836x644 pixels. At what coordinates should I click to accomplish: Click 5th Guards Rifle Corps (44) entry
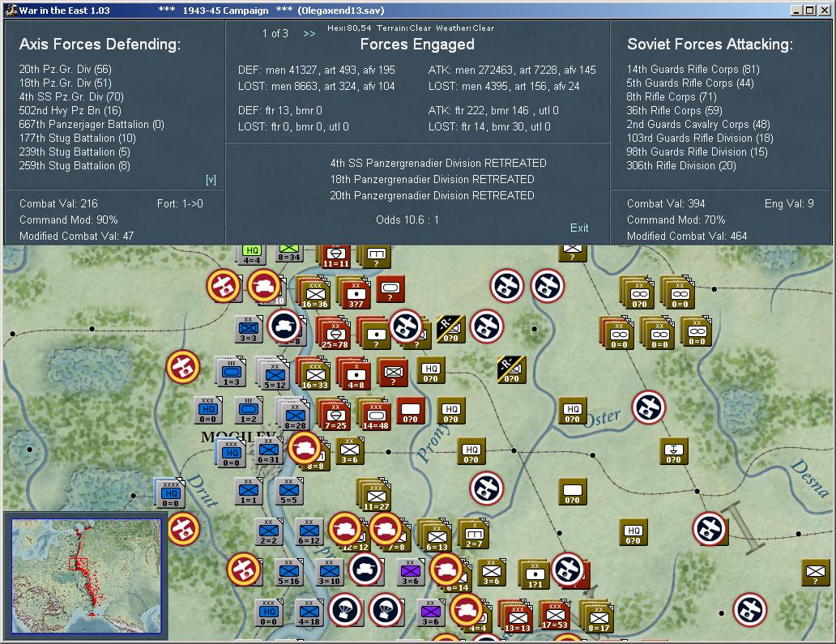[x=690, y=83]
